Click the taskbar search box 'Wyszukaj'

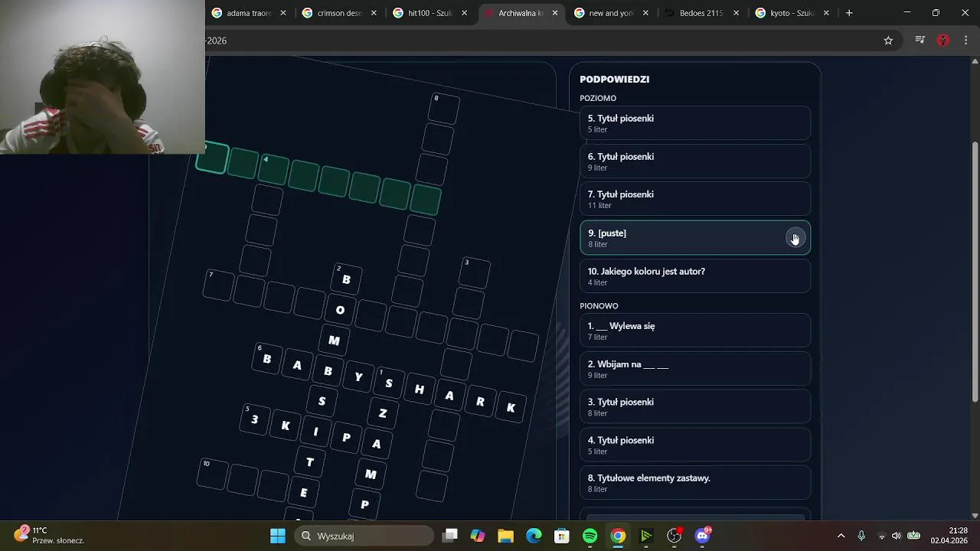click(x=363, y=536)
